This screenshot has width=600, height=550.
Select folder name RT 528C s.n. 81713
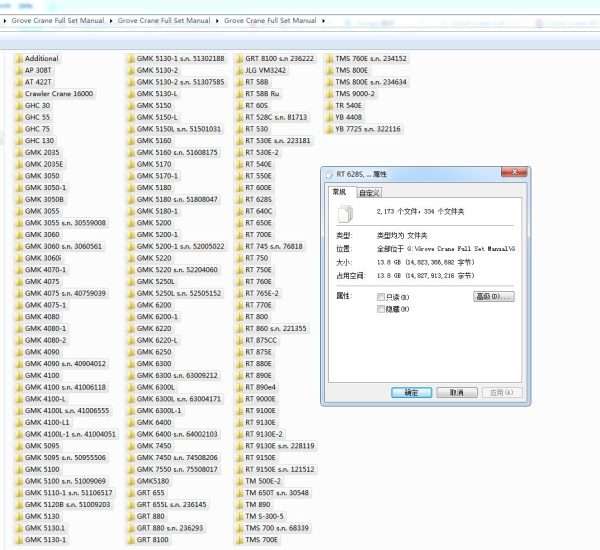click(276, 118)
